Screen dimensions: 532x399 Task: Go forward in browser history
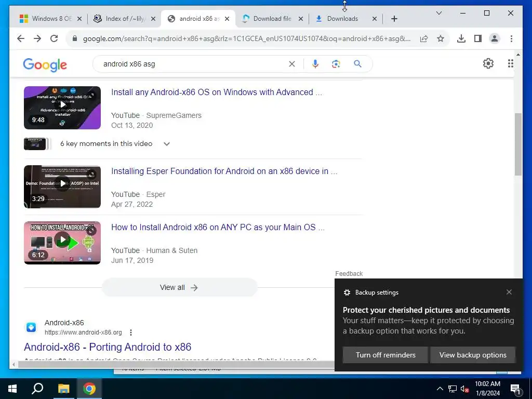click(37, 38)
